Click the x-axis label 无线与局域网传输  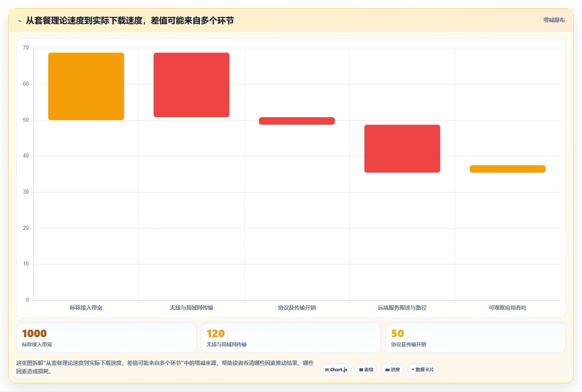tap(191, 308)
